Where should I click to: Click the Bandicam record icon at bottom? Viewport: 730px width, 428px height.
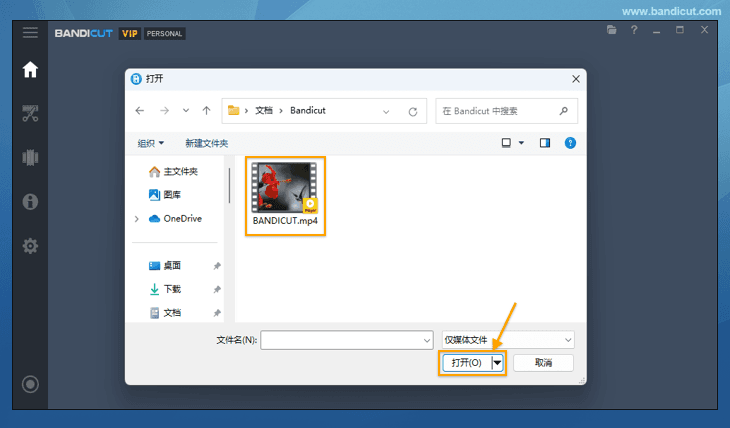click(30, 384)
